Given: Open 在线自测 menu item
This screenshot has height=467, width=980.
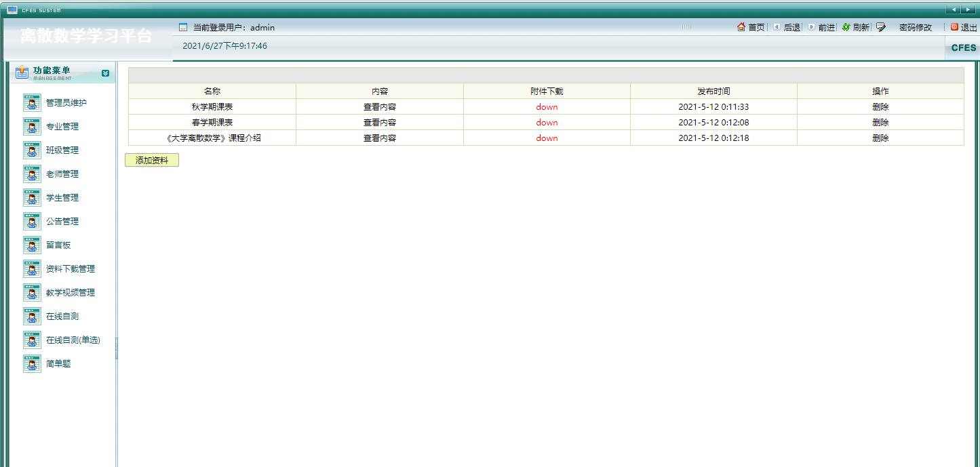Looking at the screenshot, I should click(x=62, y=317).
